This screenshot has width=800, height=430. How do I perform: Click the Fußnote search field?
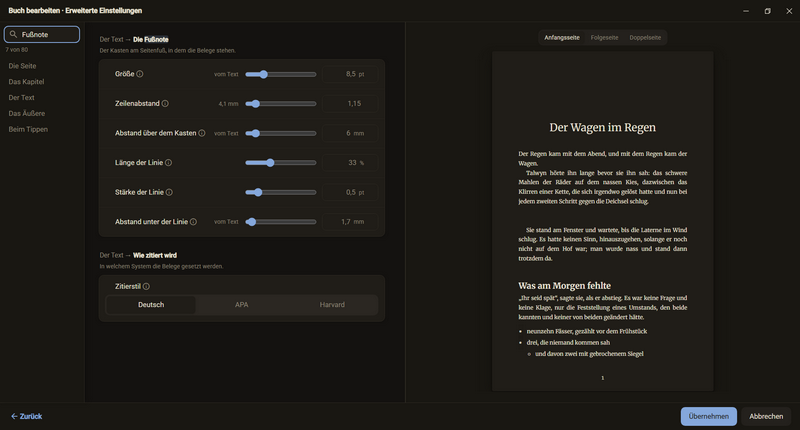42,34
